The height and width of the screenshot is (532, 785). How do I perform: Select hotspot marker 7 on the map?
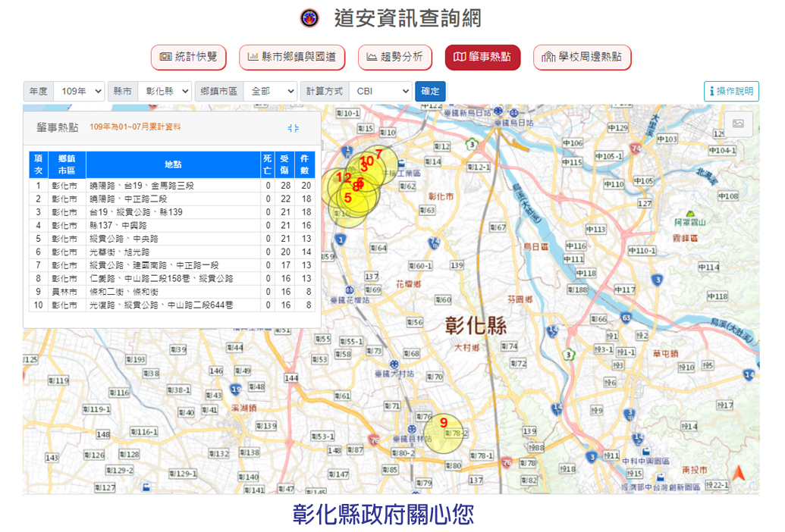coord(379,155)
